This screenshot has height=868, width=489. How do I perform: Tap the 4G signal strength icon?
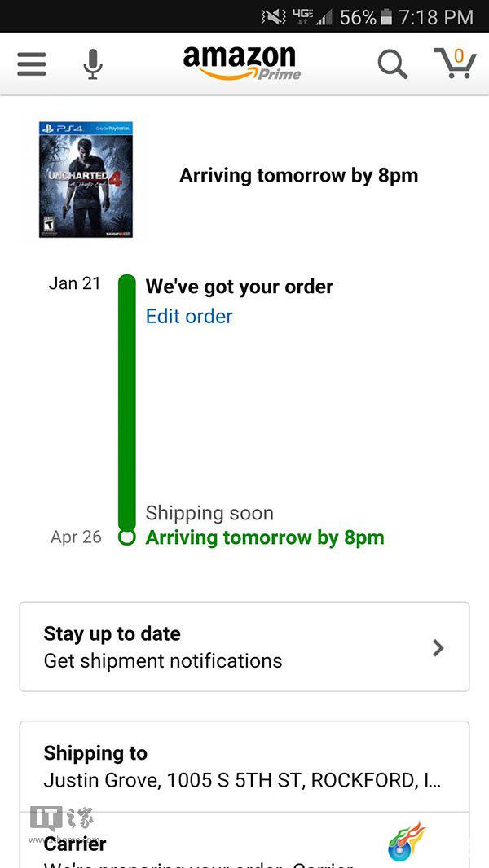tap(311, 17)
